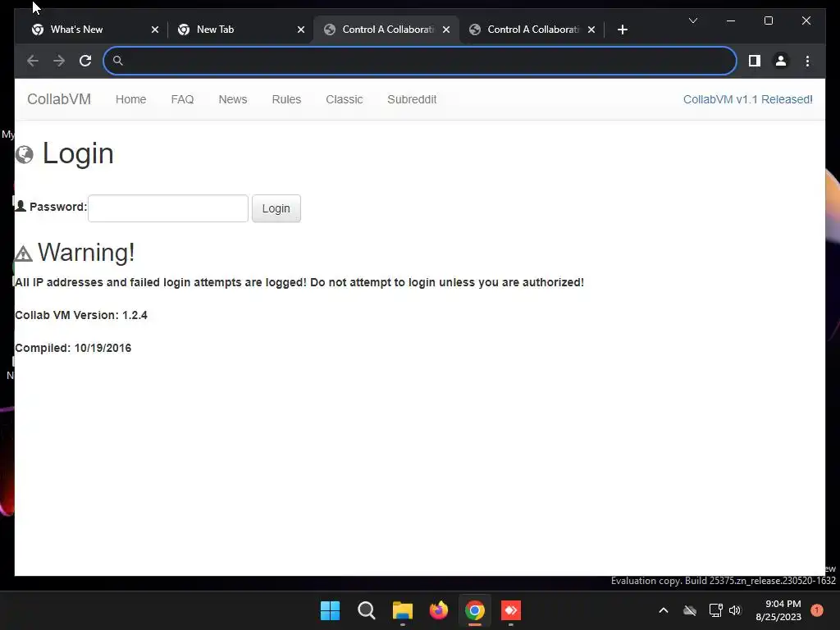Open the volume tray icon

pos(735,610)
